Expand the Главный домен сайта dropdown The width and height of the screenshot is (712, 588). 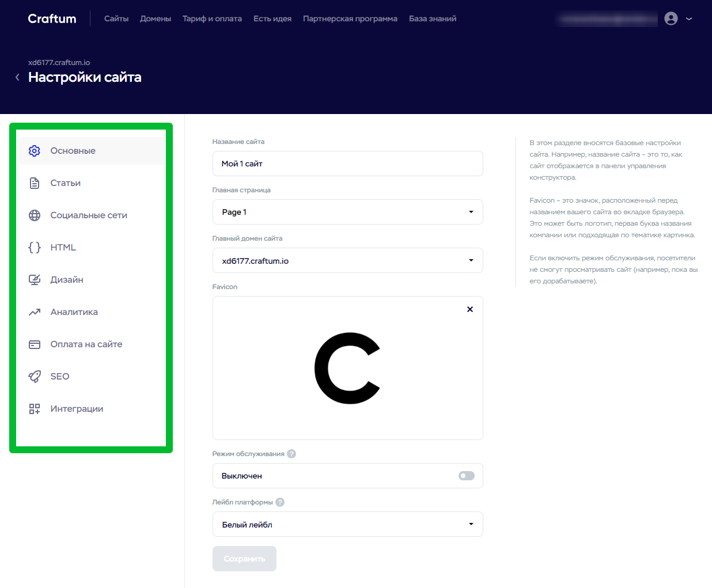(347, 260)
